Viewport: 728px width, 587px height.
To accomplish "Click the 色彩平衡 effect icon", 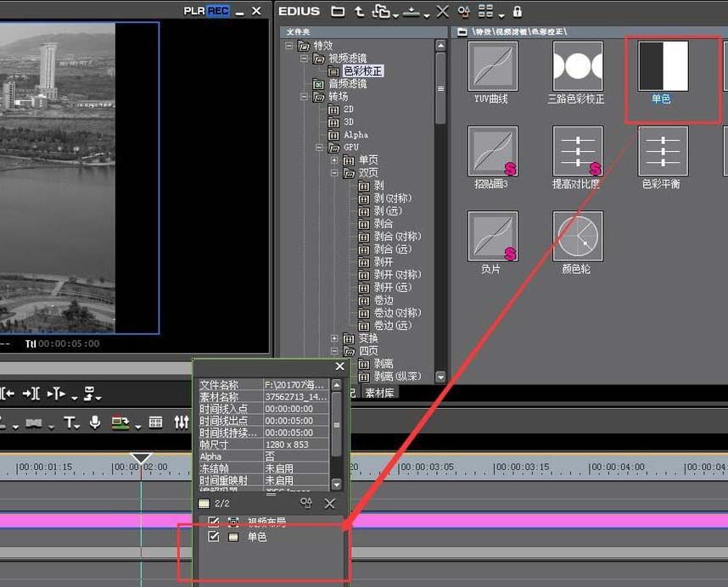I will [x=663, y=152].
